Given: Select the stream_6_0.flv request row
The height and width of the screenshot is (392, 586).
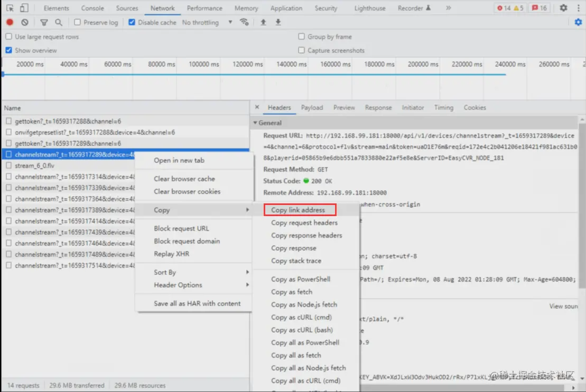Looking at the screenshot, I should coord(68,165).
